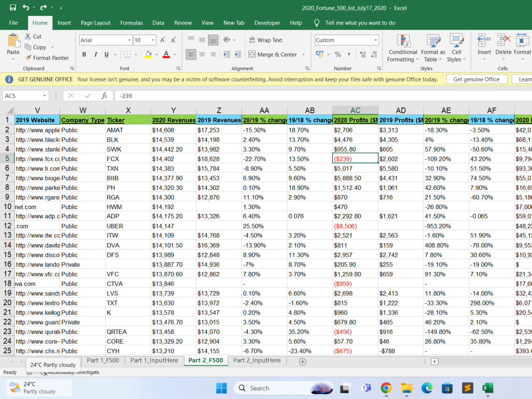The width and height of the screenshot is (532, 399).
Task: Toggle Wrap Text for the selection
Action: click(267, 40)
